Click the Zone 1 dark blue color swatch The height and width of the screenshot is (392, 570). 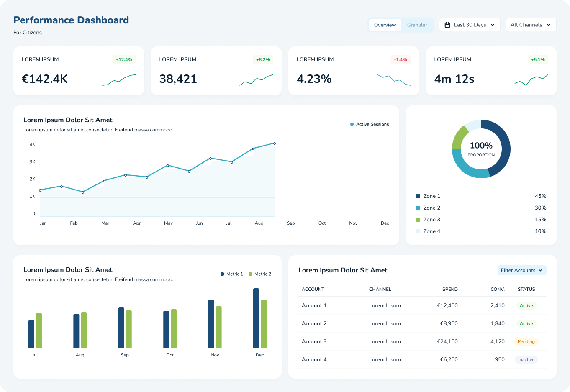coord(418,196)
